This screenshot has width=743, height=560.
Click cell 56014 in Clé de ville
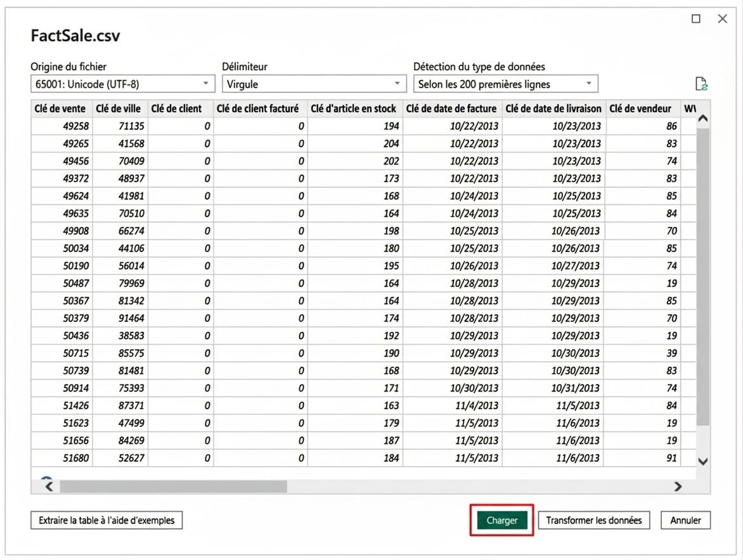(x=120, y=266)
